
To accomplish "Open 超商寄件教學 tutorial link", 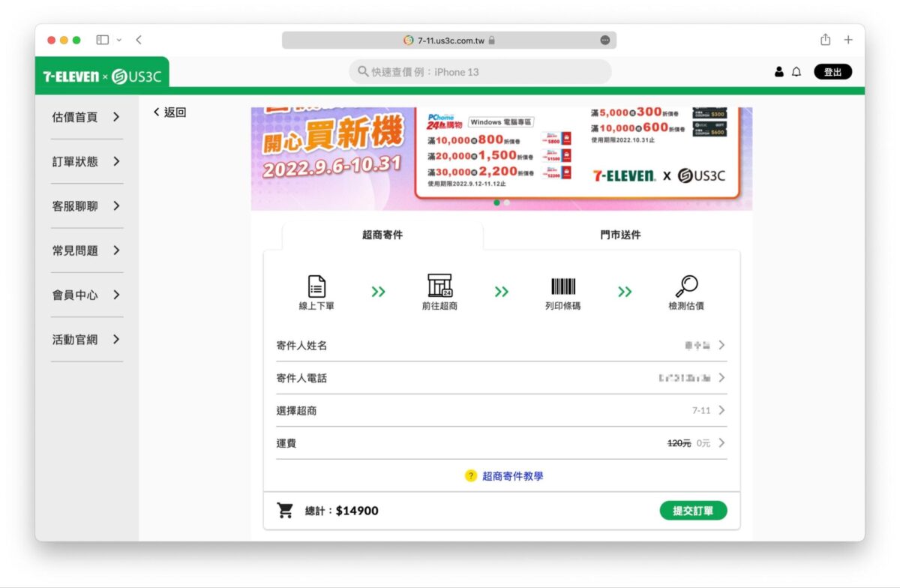I will tap(513, 475).
